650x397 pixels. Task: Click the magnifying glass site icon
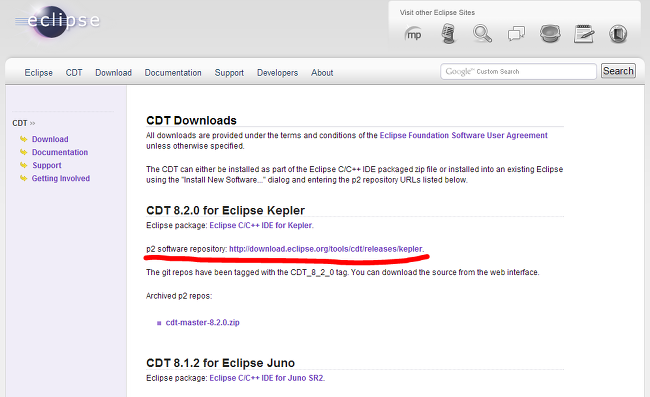(x=482, y=34)
